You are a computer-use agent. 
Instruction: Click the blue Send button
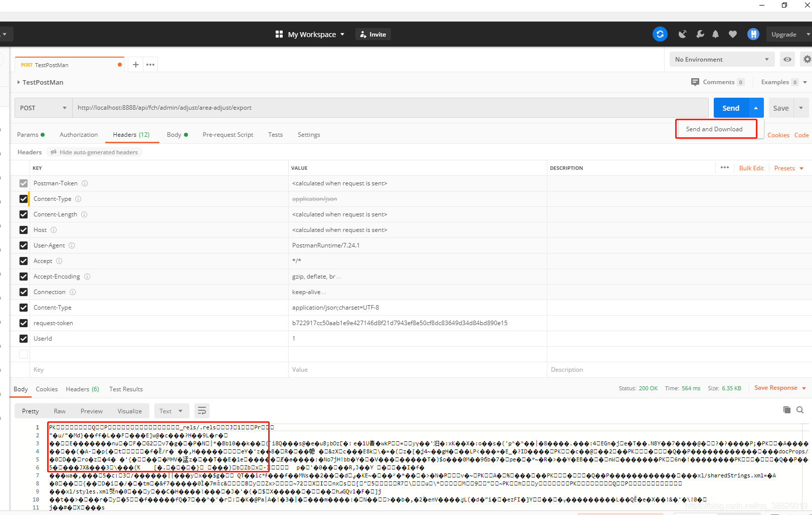[731, 108]
